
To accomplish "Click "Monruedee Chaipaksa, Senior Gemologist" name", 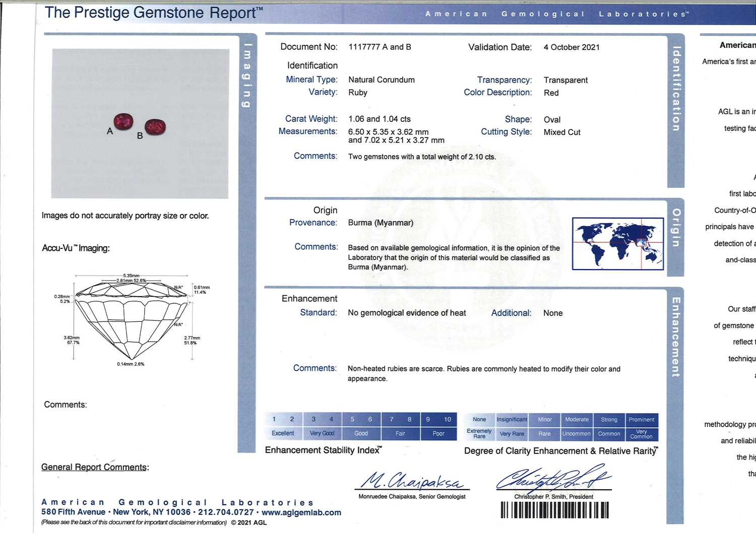I will (x=412, y=497).
